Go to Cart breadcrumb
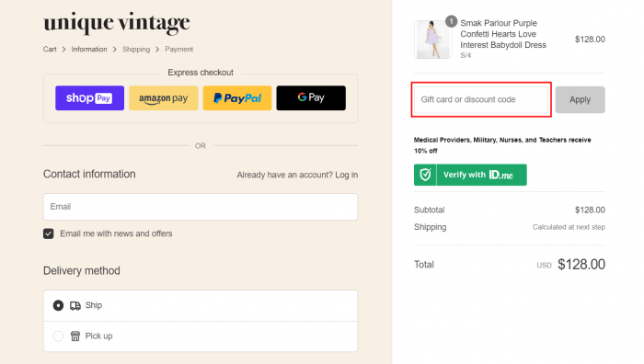644x364 pixels. click(50, 50)
